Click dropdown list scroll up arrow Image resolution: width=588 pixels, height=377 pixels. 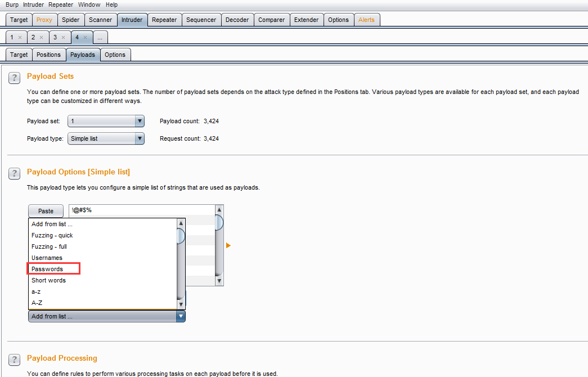click(181, 223)
